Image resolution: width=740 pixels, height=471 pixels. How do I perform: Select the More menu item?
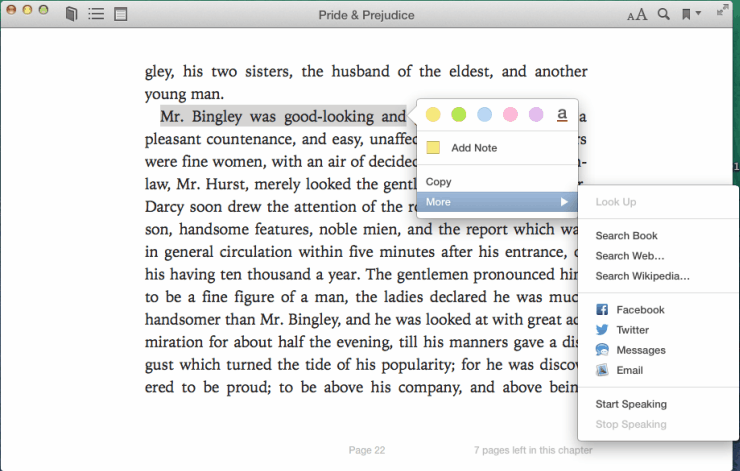click(x=497, y=202)
